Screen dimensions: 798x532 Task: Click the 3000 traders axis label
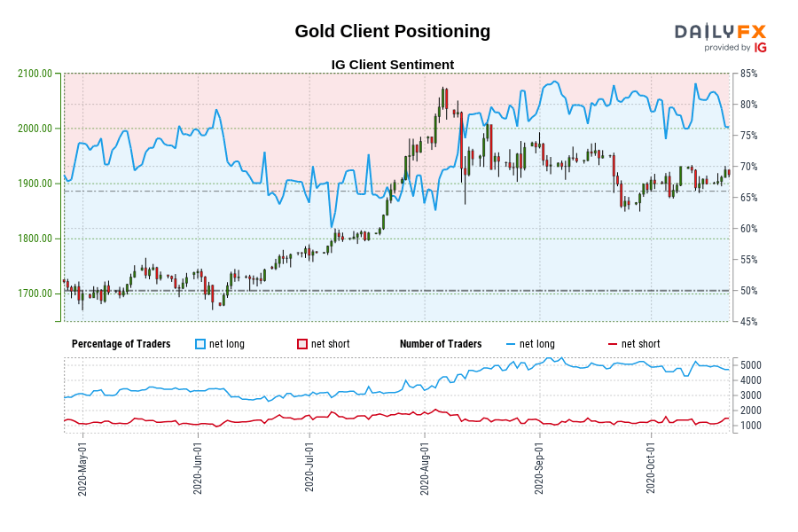pos(751,395)
